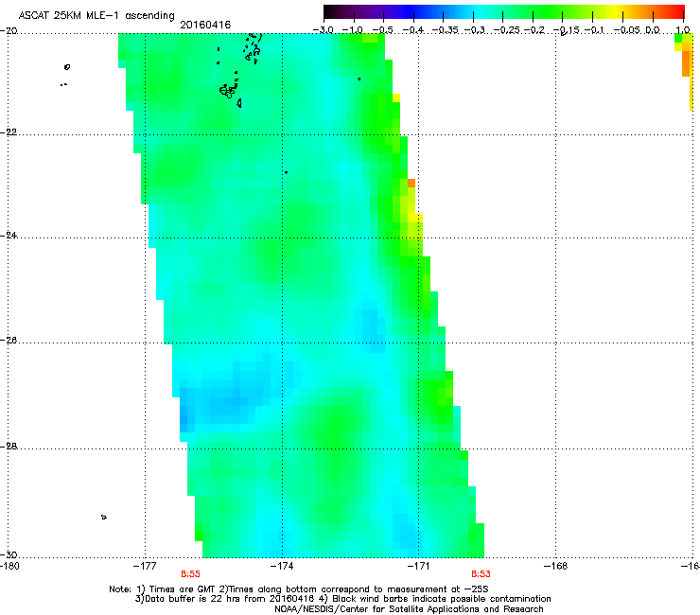Click the red 8:53 time stamp
This screenshot has height=615, width=700.
click(481, 574)
